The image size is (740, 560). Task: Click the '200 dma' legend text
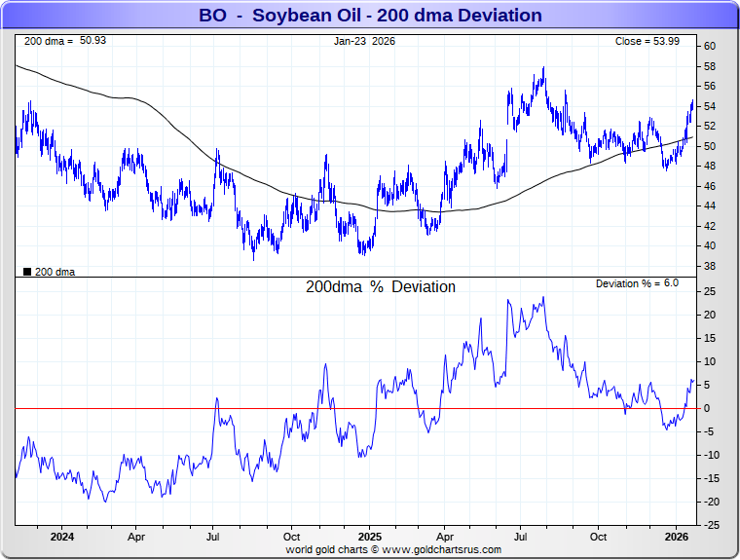(x=55, y=272)
